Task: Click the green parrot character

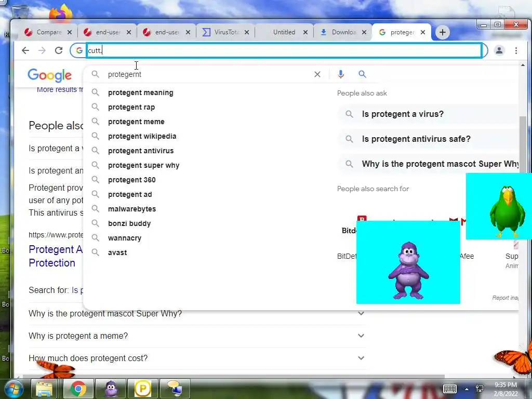Action: [x=507, y=211]
